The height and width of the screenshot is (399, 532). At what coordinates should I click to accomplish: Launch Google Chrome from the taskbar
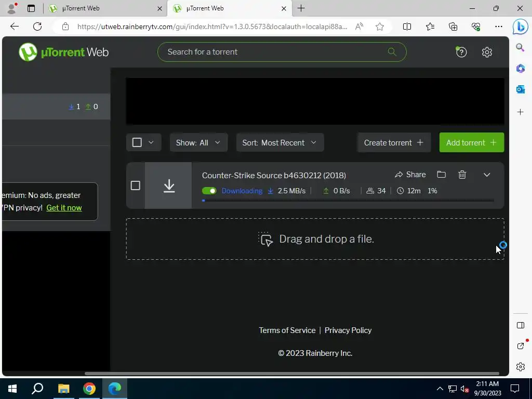point(89,389)
